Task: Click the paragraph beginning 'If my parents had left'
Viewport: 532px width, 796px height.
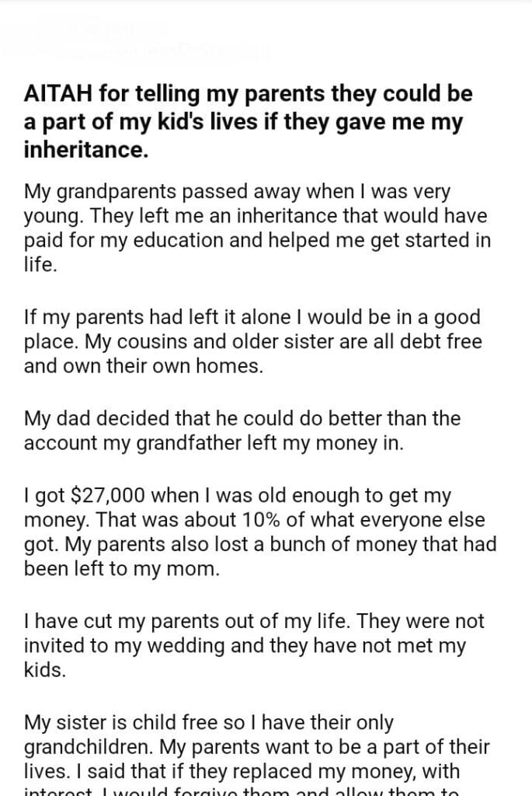Action: [x=252, y=341]
